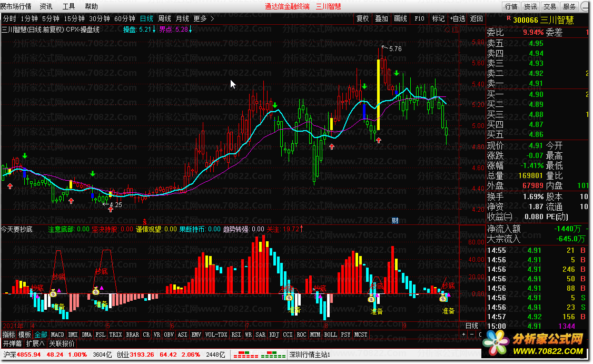Switch to the DMA indicator
Screen dimensions: 593x364
click(87, 335)
